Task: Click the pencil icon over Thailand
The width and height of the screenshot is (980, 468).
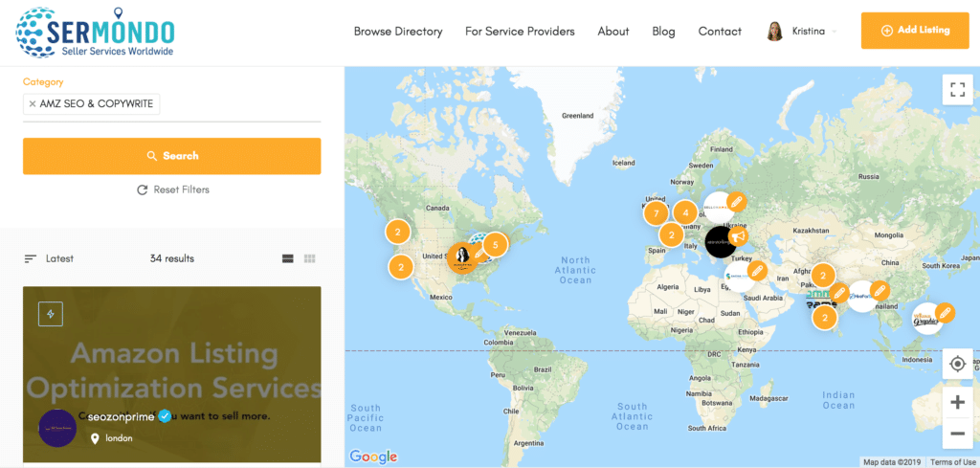Action: [880, 291]
